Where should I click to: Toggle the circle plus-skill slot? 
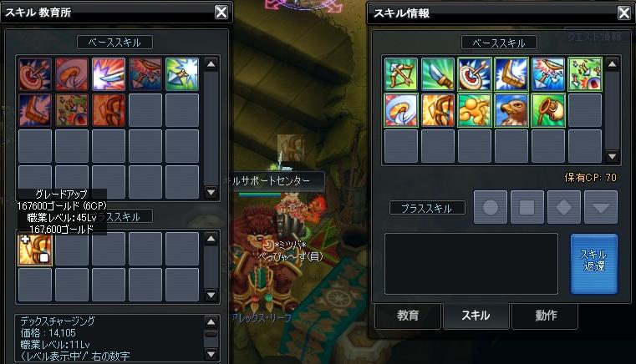[491, 207]
